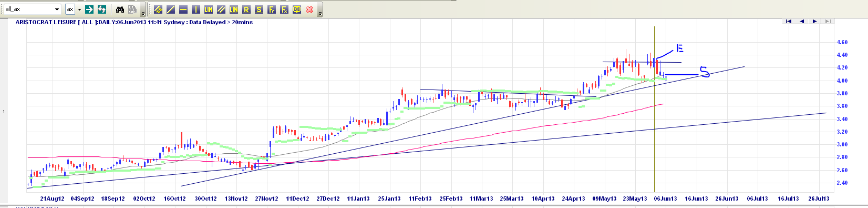This screenshot has width=868, height=208.
Task: Click the green right-arrow go button
Action: [89, 9]
